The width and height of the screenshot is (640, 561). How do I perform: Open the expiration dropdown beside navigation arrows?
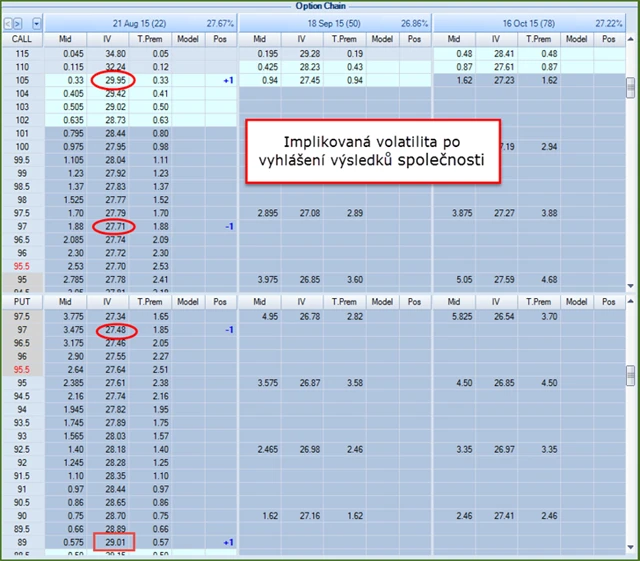[x=37, y=21]
